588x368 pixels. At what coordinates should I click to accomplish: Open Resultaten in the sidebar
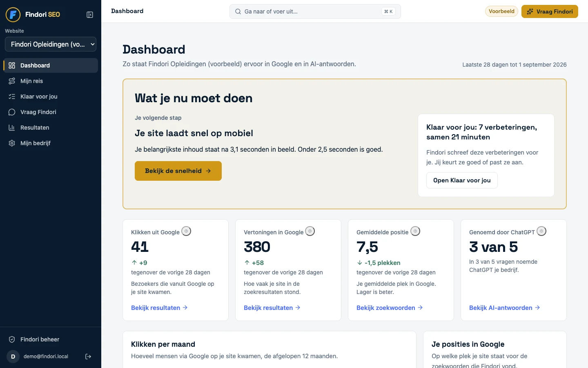point(51,128)
